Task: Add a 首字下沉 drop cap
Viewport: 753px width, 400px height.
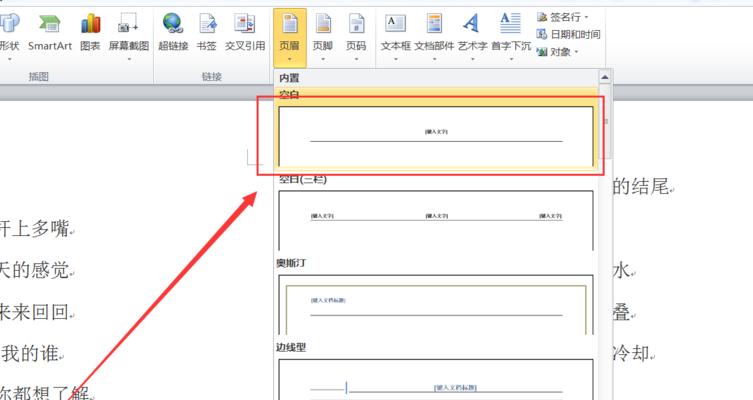Action: (x=511, y=37)
